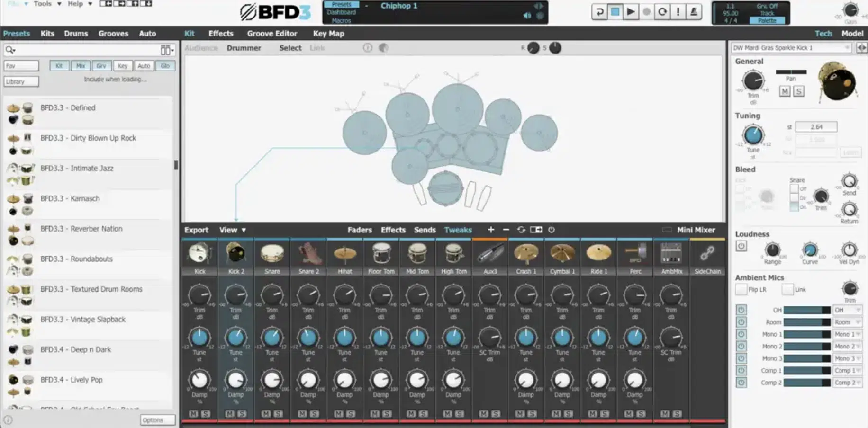Select the High Tom channel icon

click(453, 253)
